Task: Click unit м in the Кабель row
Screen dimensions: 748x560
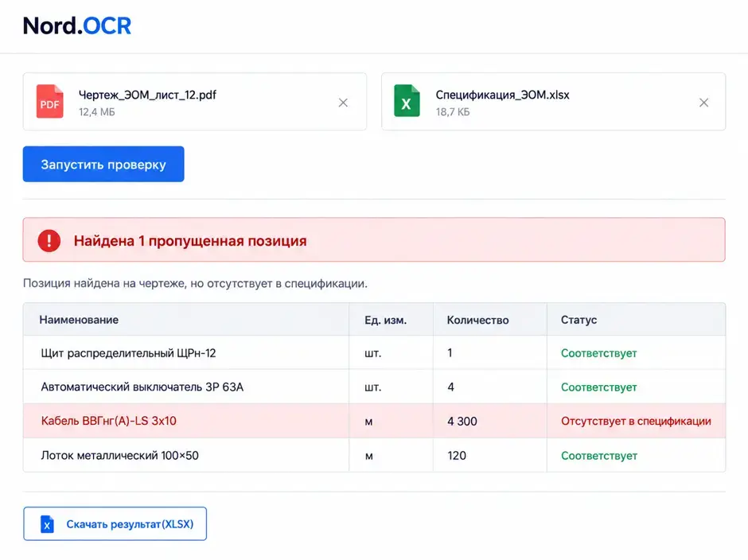Action: 368,422
